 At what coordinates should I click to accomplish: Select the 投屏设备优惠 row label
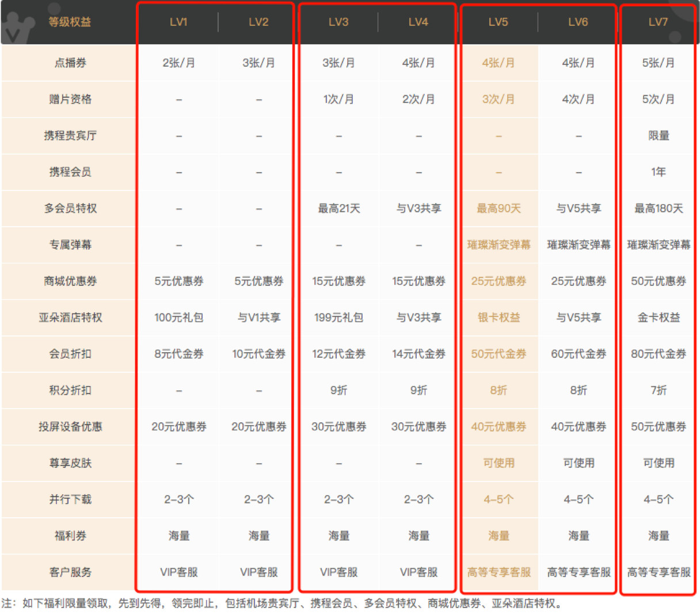70,426
